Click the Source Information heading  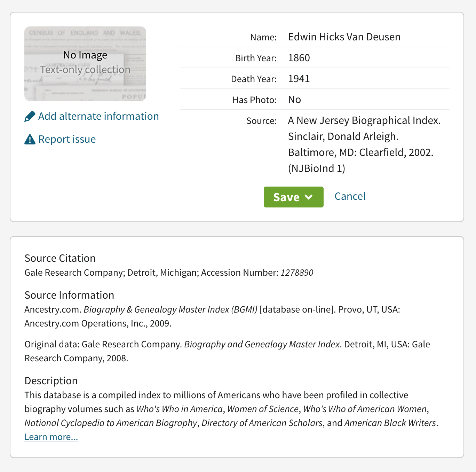coord(69,295)
